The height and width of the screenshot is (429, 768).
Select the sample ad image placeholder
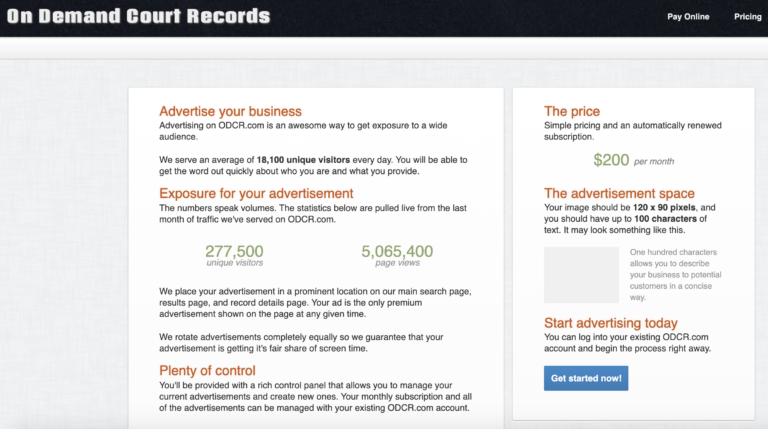pyautogui.click(x=581, y=275)
